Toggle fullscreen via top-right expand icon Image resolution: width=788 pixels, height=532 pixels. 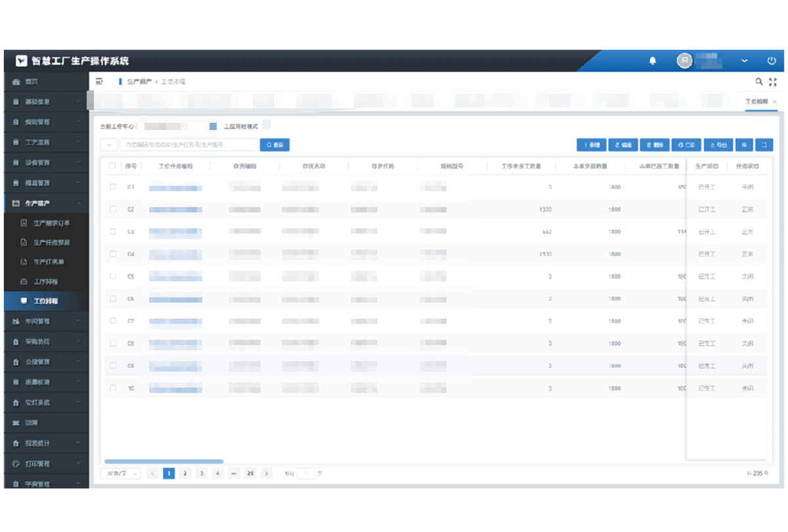point(773,81)
